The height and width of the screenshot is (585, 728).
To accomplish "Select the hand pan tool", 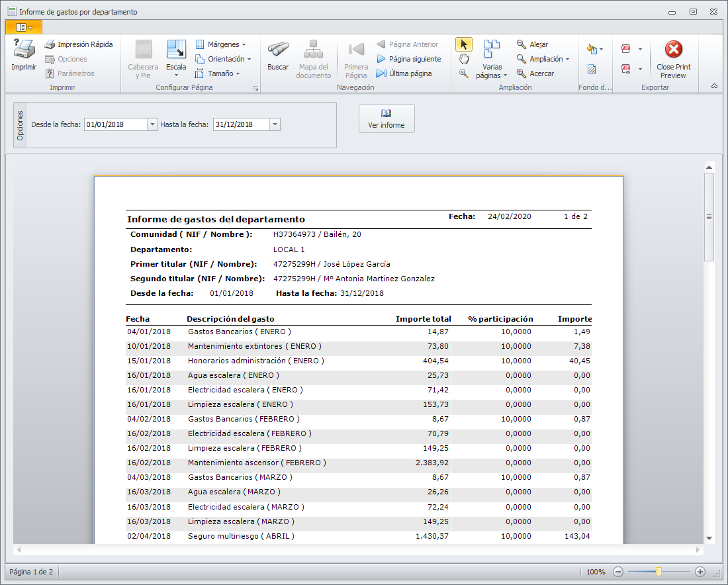I will coord(463,59).
